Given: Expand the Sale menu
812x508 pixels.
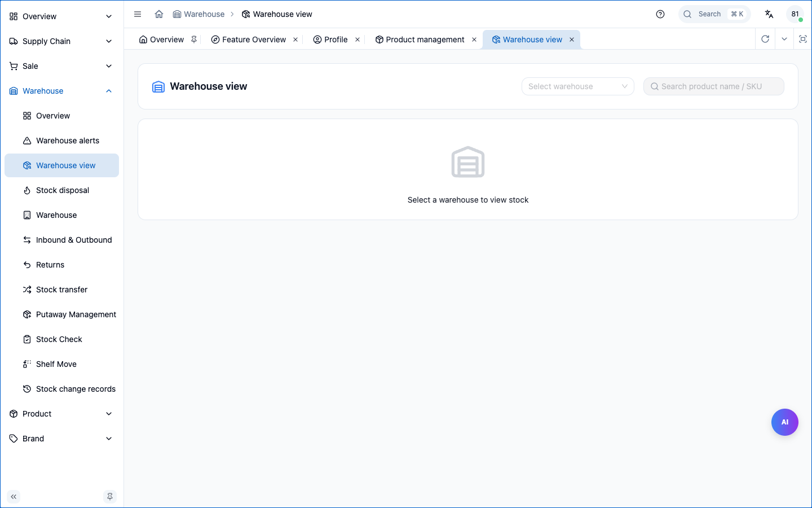Looking at the screenshot, I should click(x=62, y=66).
